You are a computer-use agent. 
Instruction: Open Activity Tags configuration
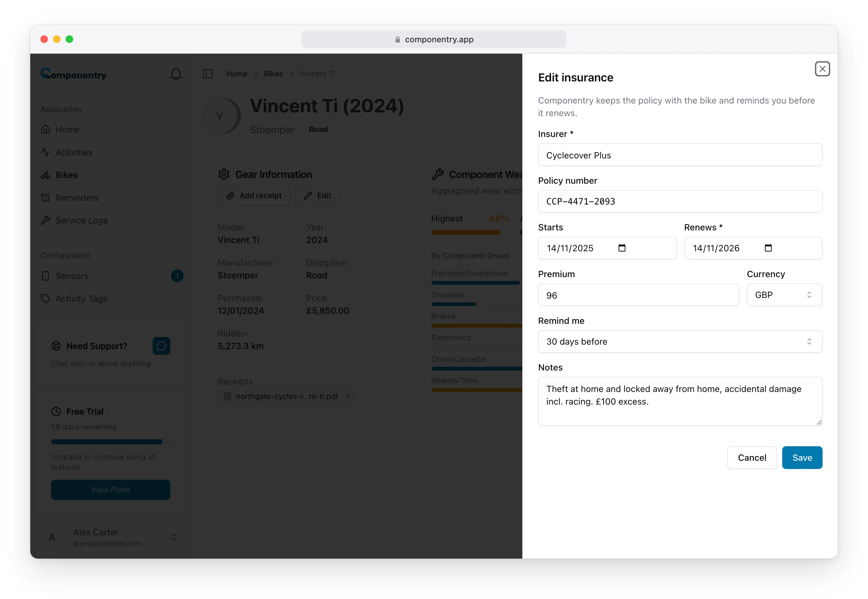tap(112, 299)
